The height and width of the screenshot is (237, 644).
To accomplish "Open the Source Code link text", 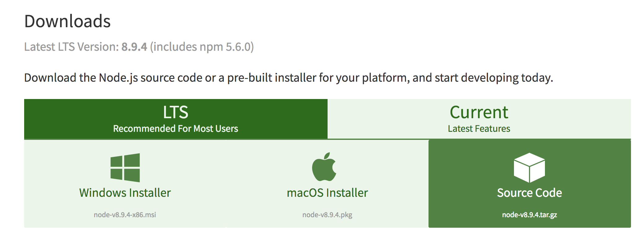I will coord(529,193).
